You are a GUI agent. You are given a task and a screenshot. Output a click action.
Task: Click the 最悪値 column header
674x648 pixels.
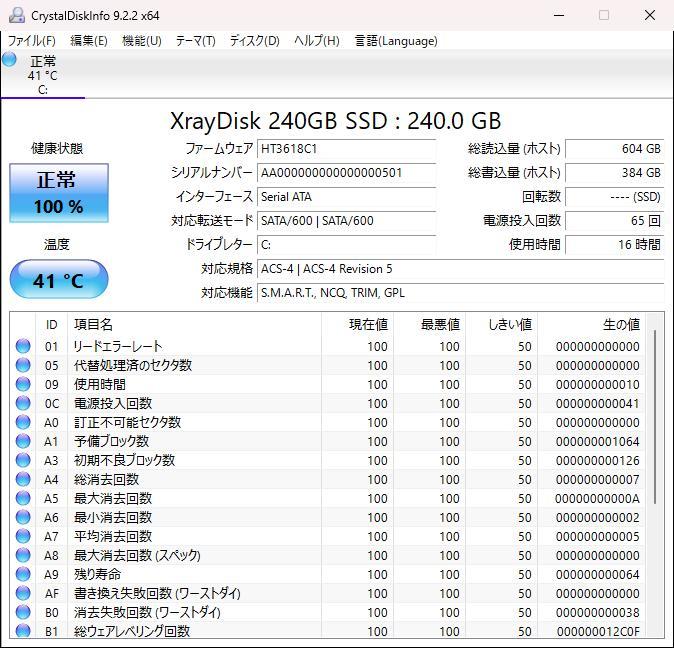pyautogui.click(x=429, y=324)
